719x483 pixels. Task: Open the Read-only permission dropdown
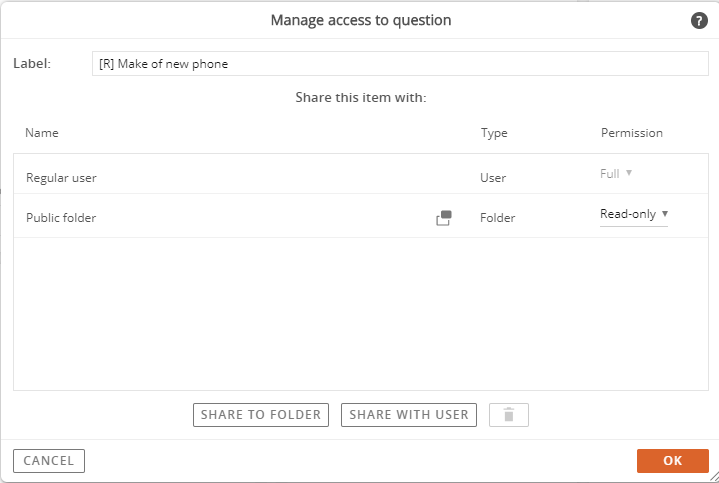point(634,214)
